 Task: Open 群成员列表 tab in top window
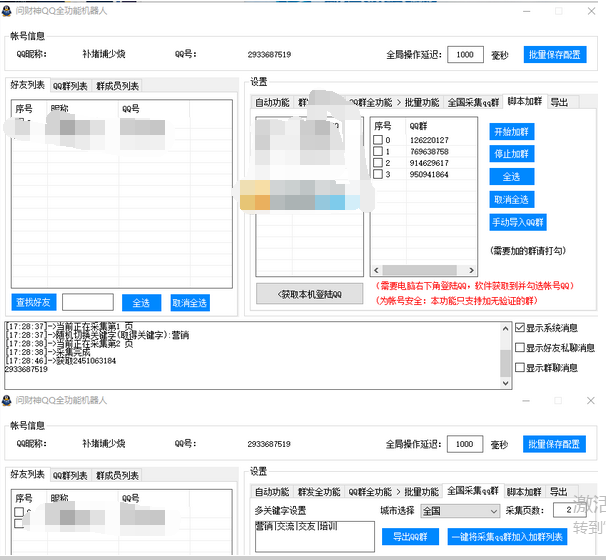[117, 86]
